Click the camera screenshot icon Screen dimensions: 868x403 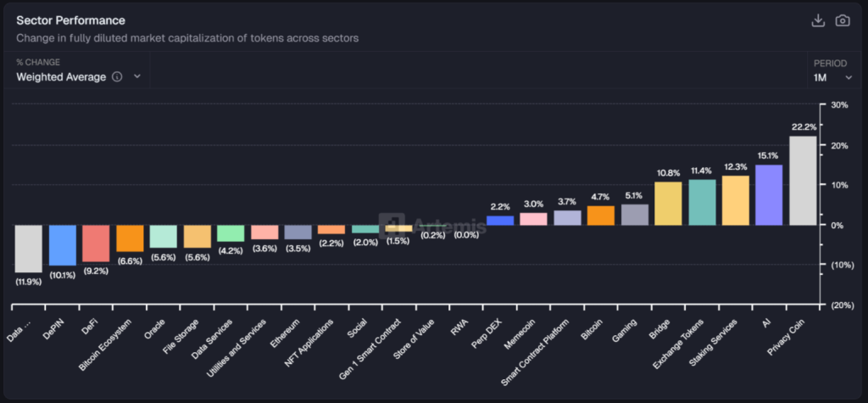coord(843,21)
